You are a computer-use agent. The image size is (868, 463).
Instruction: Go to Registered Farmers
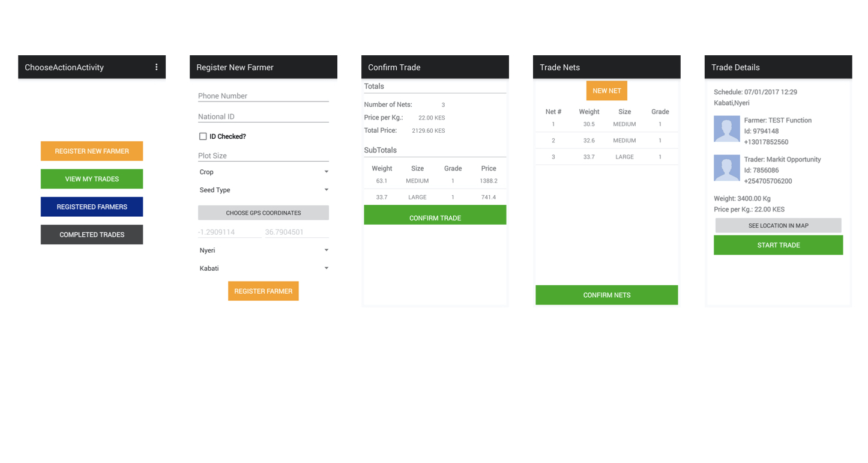(x=92, y=207)
